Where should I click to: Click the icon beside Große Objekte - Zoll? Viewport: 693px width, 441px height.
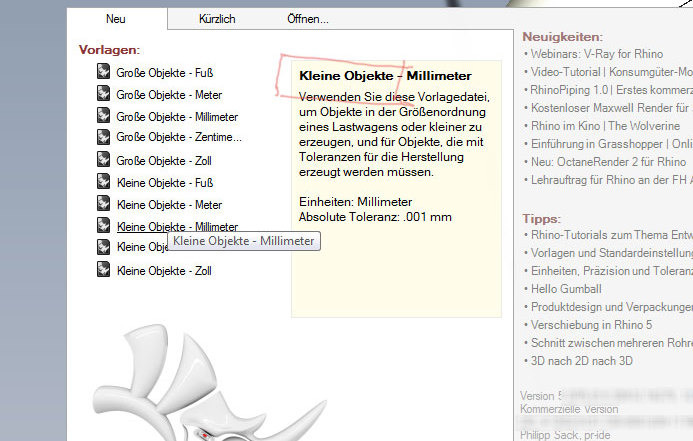103,159
